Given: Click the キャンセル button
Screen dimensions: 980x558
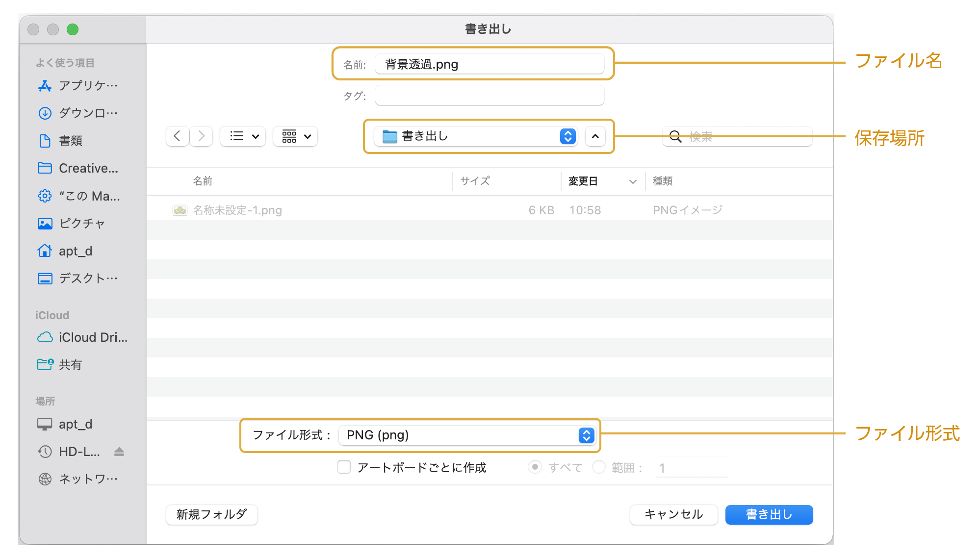Looking at the screenshot, I should 674,515.
